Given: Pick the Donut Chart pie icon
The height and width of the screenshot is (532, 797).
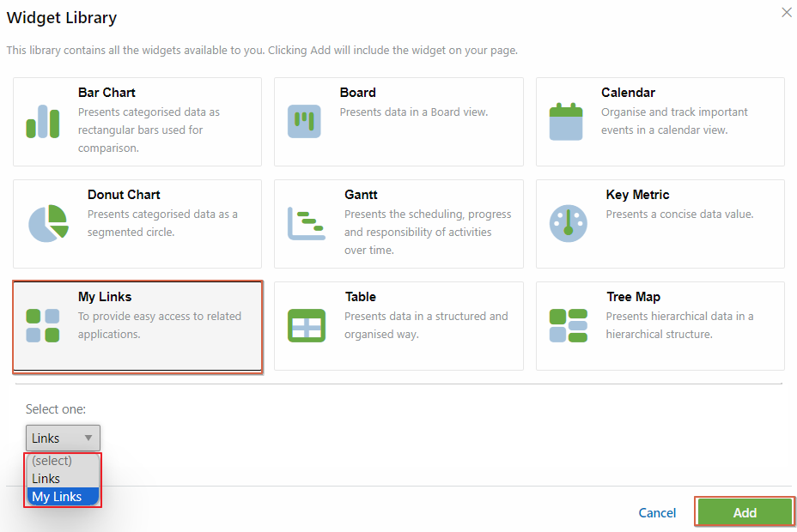Looking at the screenshot, I should tap(48, 223).
